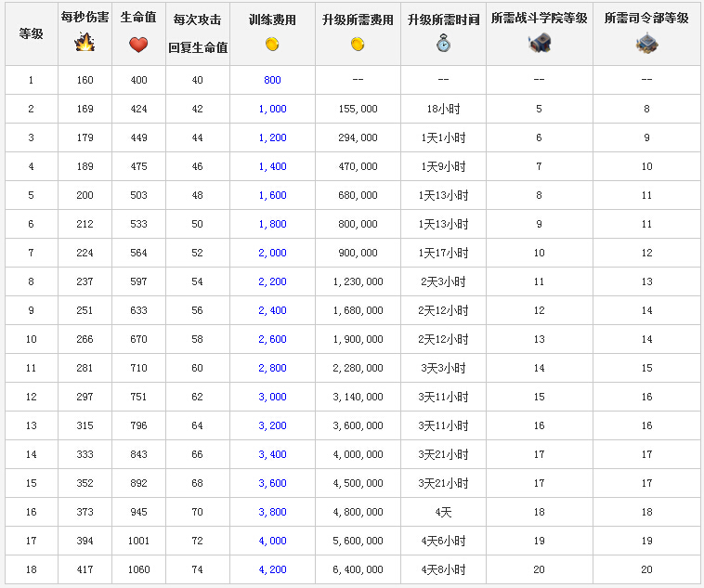
Task: Open the 3,600 training cost link
Action: pyautogui.click(x=272, y=483)
